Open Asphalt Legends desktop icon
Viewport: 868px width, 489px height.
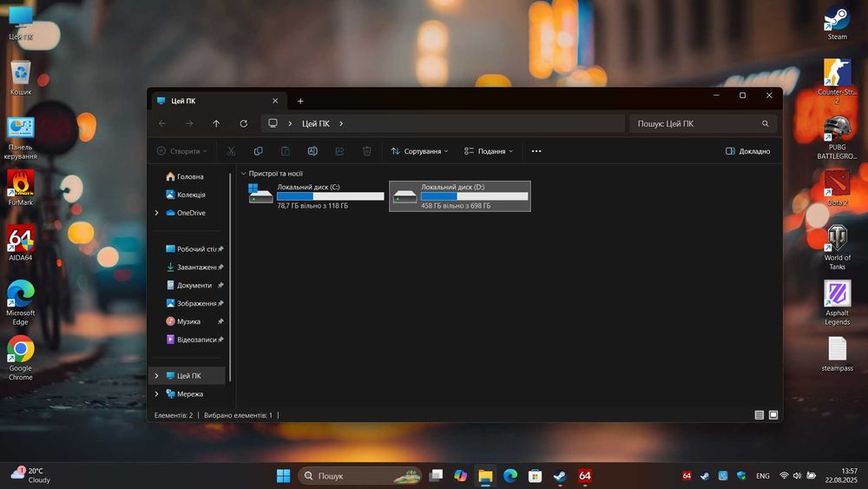tap(837, 302)
